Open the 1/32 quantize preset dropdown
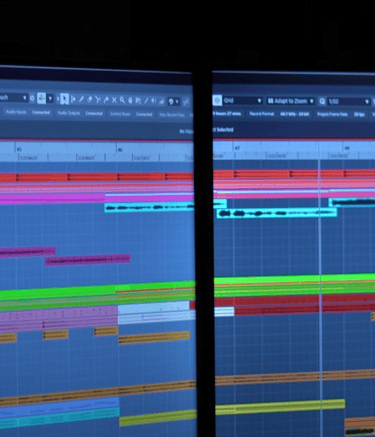 click(x=349, y=101)
